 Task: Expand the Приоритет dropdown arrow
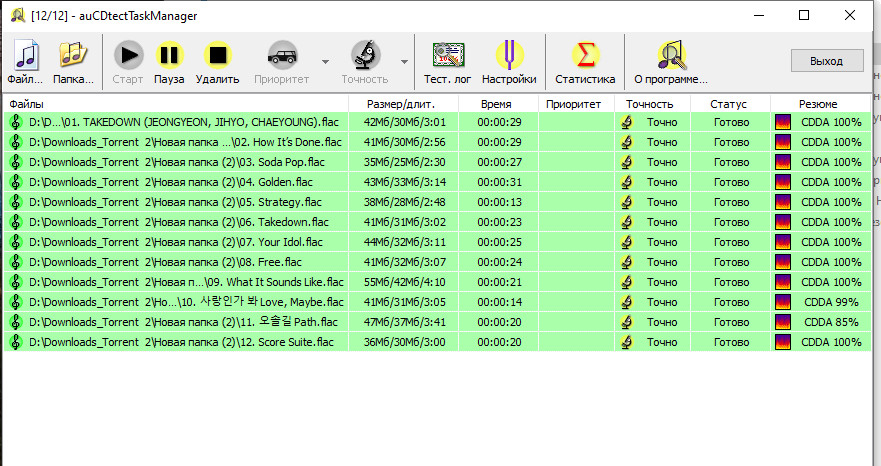325,61
